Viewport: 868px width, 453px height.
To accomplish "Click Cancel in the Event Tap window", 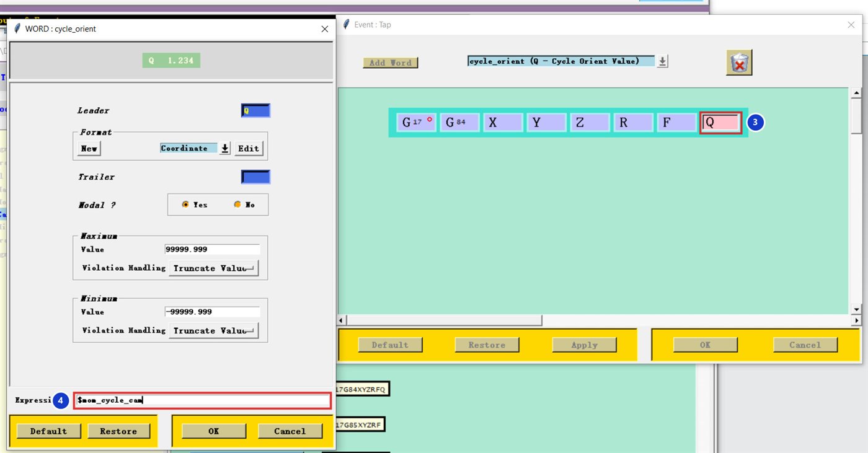I will click(805, 345).
